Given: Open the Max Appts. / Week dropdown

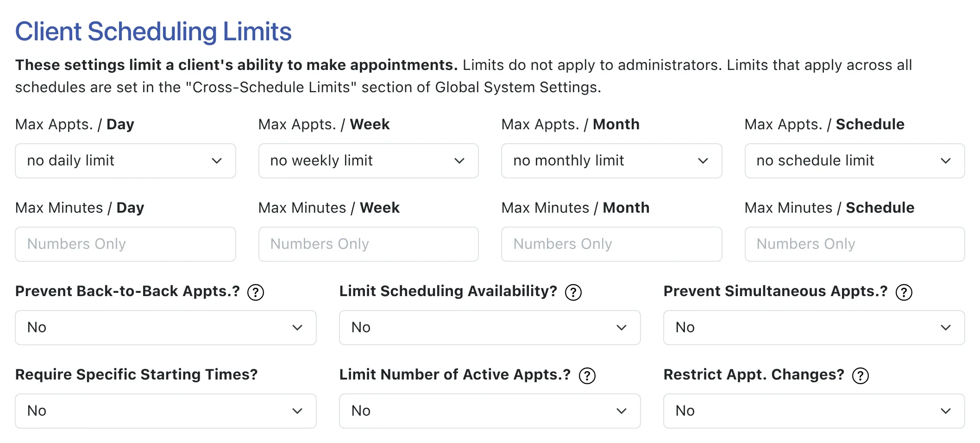Looking at the screenshot, I should pos(369,161).
